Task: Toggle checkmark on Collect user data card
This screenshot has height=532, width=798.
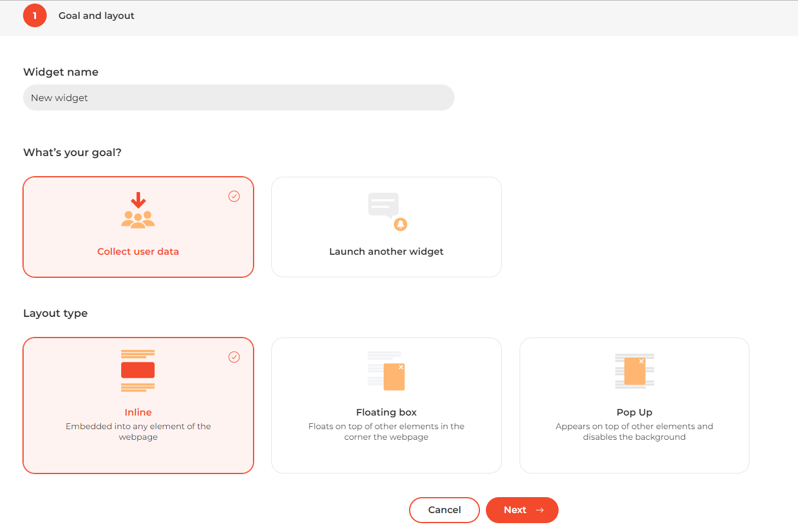Action: pyautogui.click(x=234, y=196)
